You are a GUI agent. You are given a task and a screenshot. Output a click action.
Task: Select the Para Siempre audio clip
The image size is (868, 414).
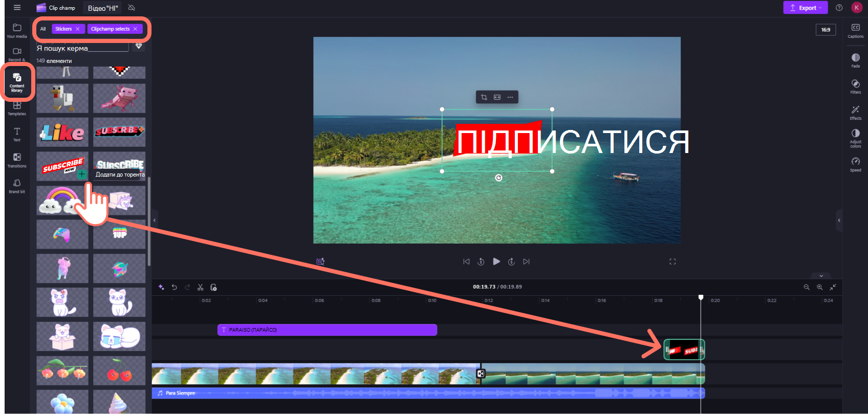pos(428,393)
